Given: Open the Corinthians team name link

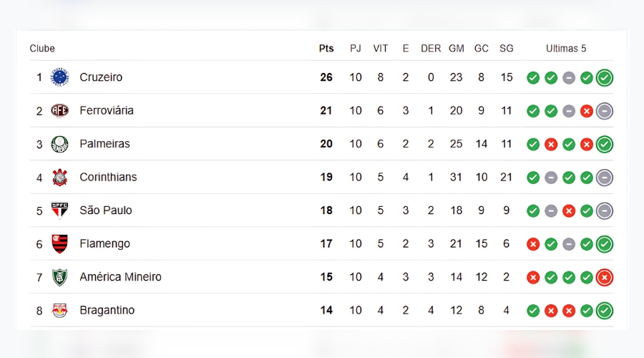Looking at the screenshot, I should click(x=108, y=177).
